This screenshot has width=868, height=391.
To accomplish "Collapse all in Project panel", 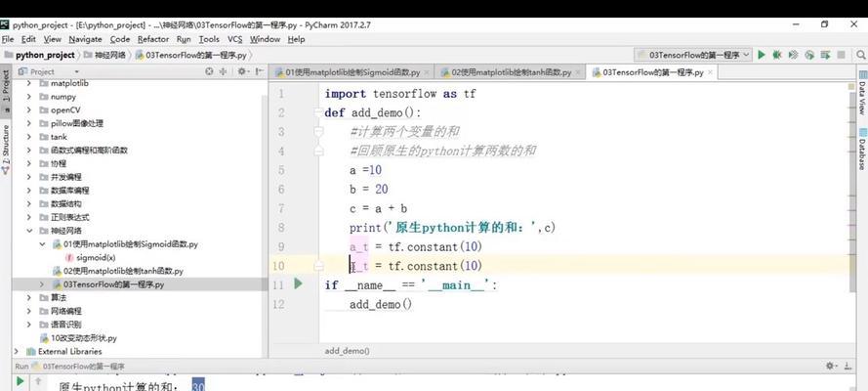I will pyautogui.click(x=224, y=71).
